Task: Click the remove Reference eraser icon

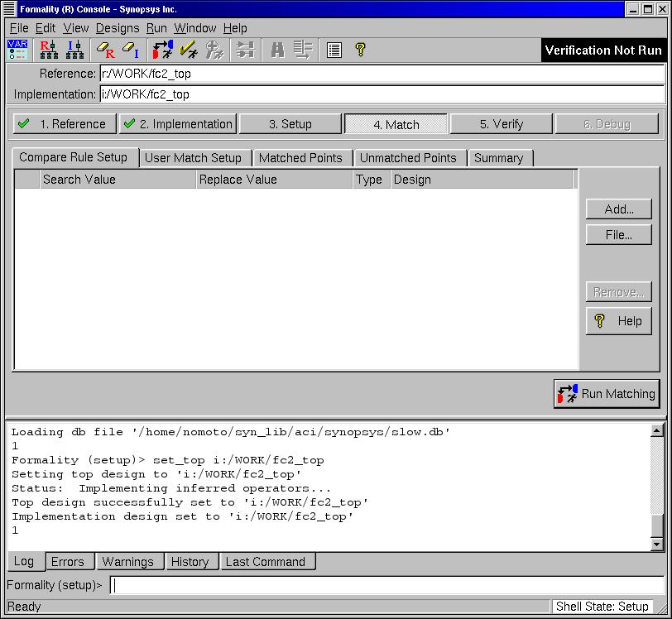Action: [x=105, y=50]
